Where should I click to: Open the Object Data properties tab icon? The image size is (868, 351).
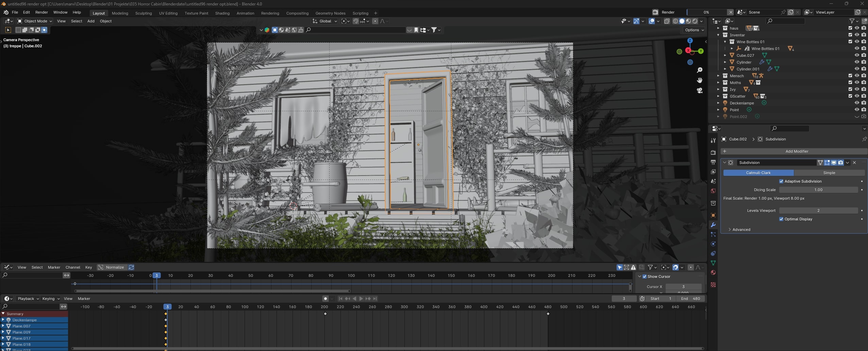click(713, 263)
